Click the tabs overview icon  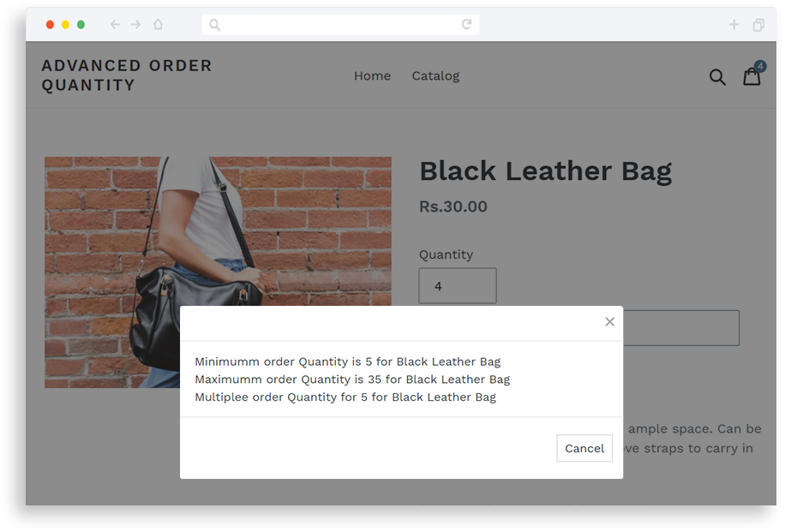(x=758, y=25)
